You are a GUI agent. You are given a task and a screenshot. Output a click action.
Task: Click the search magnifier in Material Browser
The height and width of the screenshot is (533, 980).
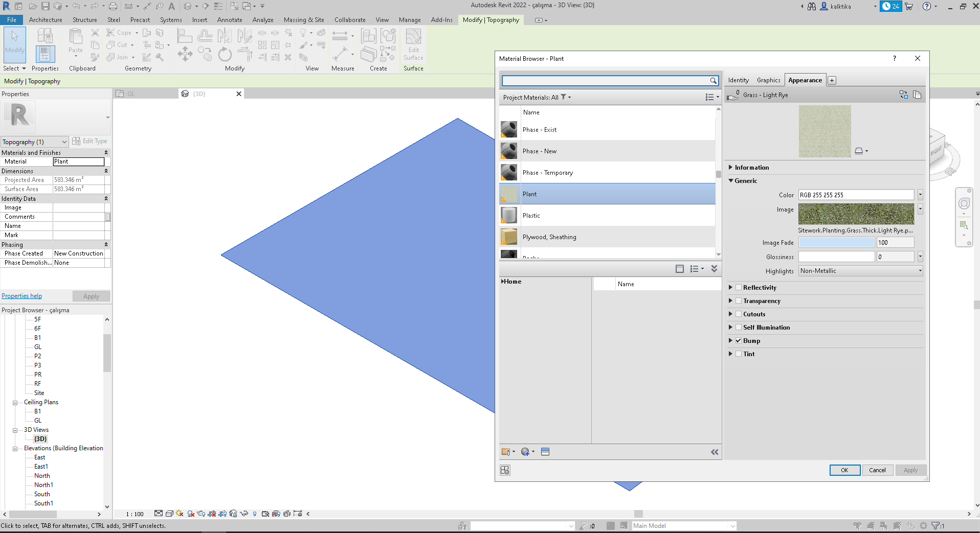pos(713,81)
